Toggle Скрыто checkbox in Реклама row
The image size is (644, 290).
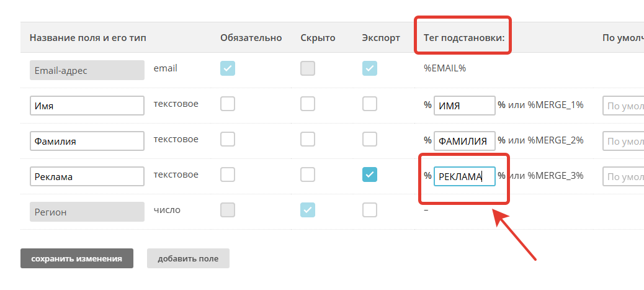[308, 175]
